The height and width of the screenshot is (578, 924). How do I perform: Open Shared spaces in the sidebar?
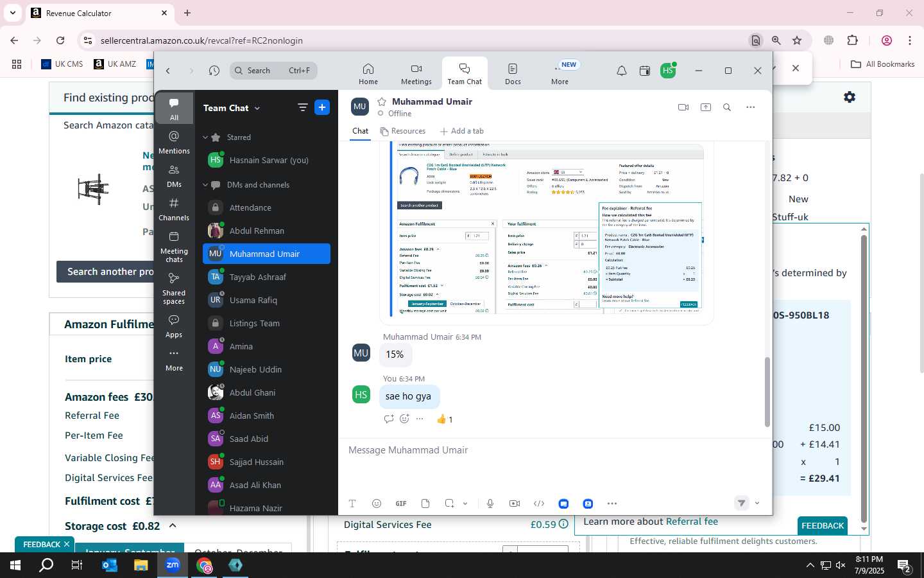coord(174,288)
